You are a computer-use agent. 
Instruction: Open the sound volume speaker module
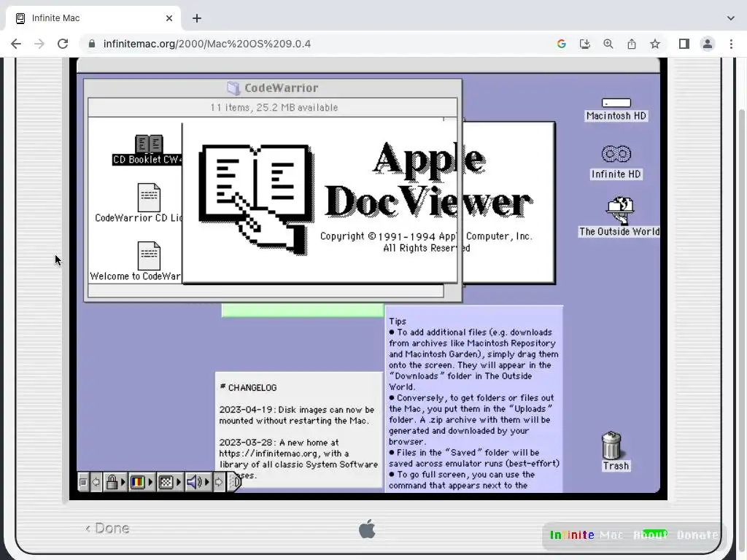pyautogui.click(x=194, y=483)
